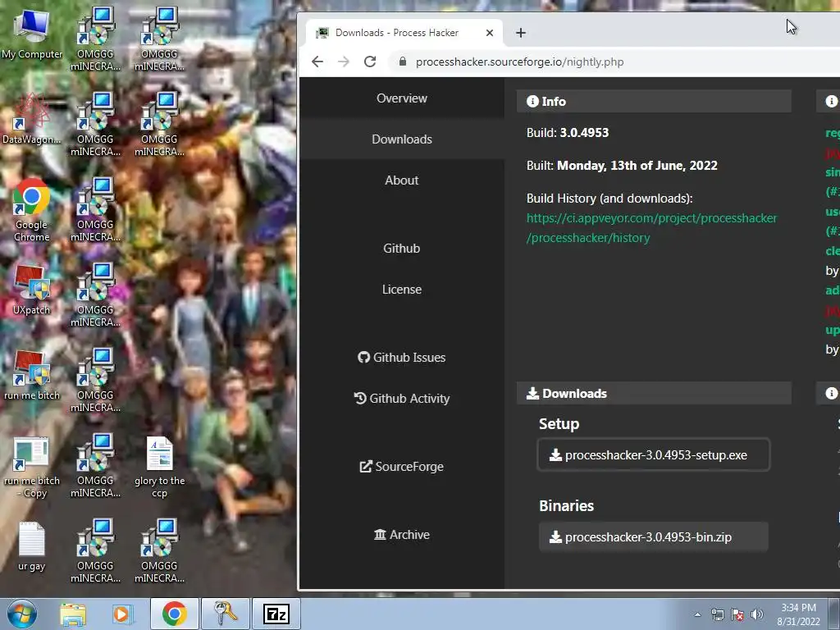
Task: Show hidden tray icons arrow
Action: tap(697, 614)
